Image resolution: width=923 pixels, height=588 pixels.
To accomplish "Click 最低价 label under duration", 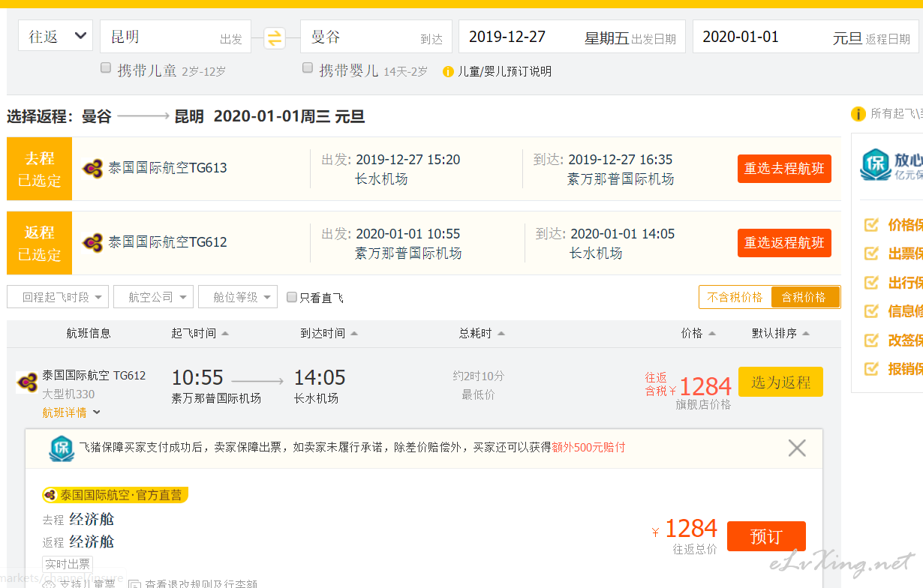I will [478, 394].
